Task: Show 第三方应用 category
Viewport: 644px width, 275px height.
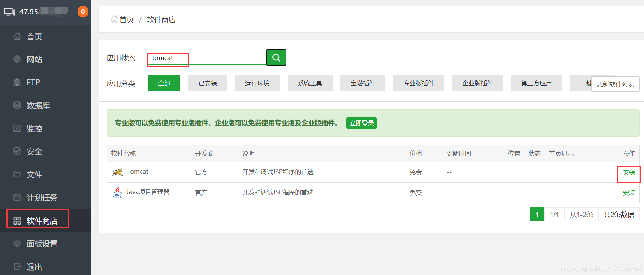Action: tap(537, 83)
